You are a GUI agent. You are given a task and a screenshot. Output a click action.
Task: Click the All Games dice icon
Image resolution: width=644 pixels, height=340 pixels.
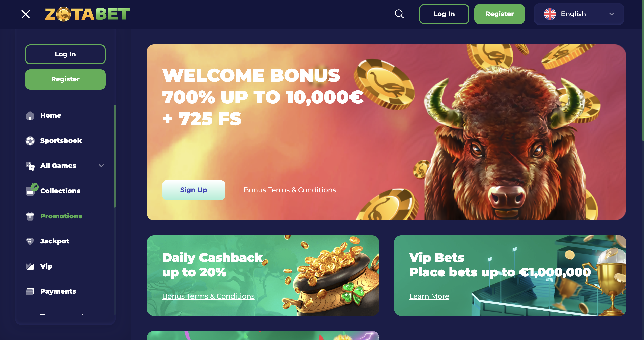coord(30,166)
